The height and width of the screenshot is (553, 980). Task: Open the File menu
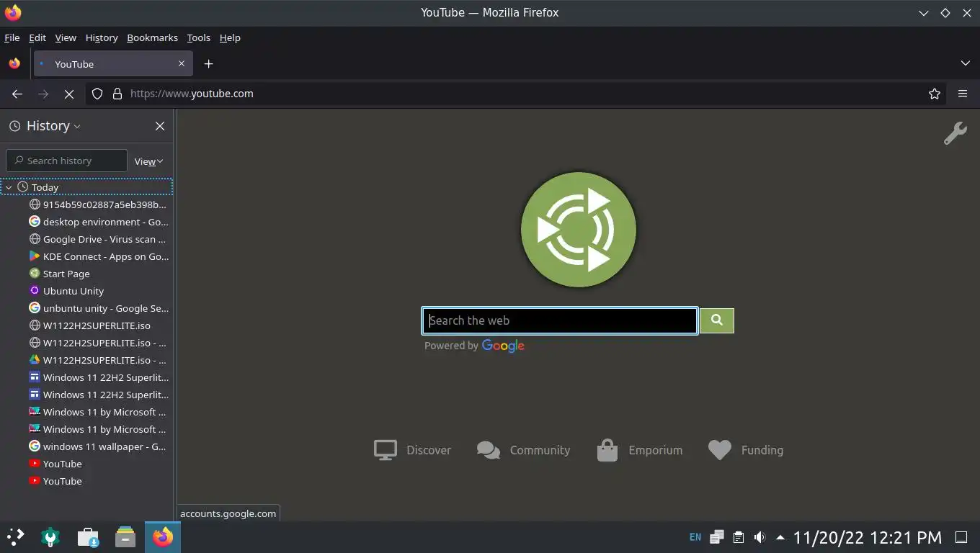click(12, 37)
